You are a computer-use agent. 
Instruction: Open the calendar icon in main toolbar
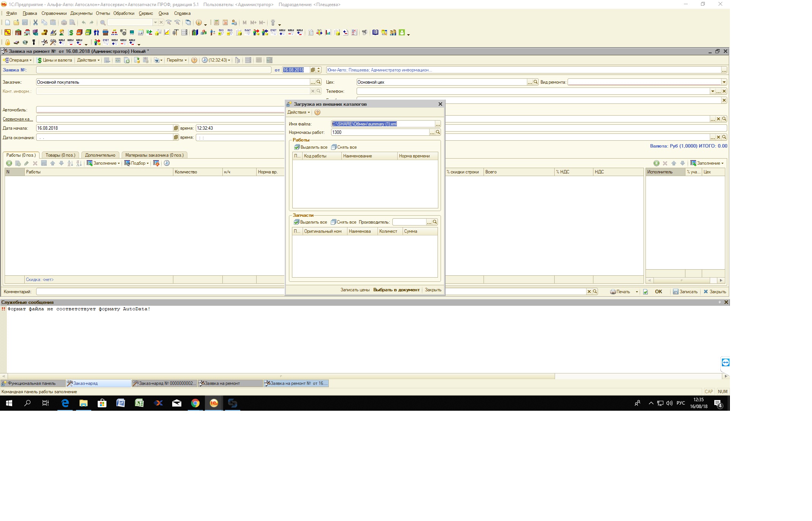[x=225, y=22]
